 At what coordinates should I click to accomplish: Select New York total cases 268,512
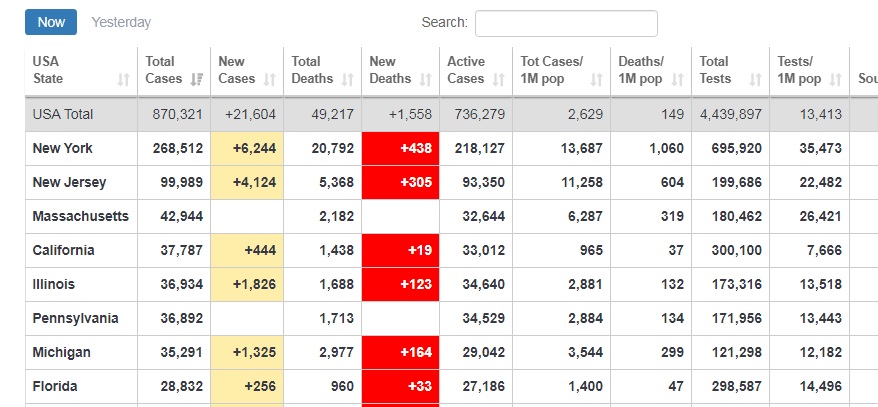click(178, 148)
